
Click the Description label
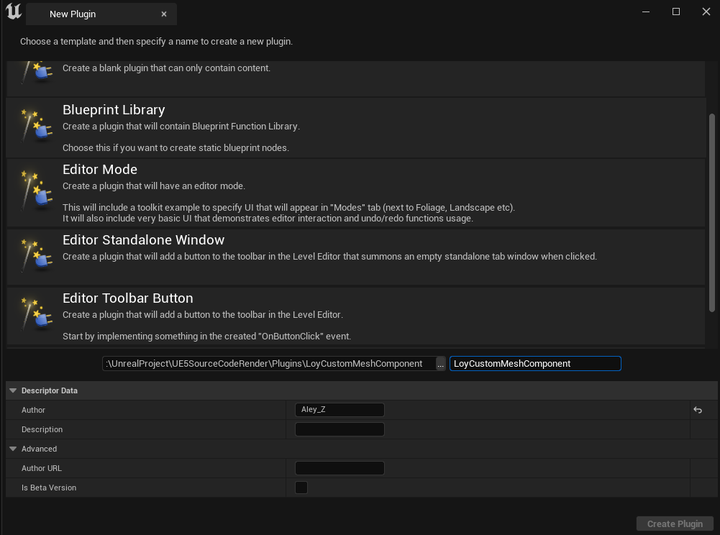[42, 429]
